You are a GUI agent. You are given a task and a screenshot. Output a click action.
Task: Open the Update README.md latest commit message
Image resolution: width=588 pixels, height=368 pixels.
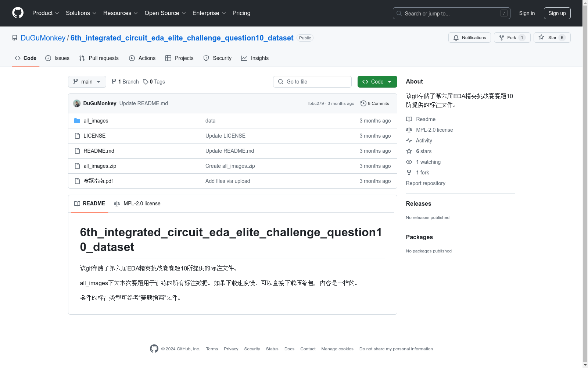click(144, 103)
